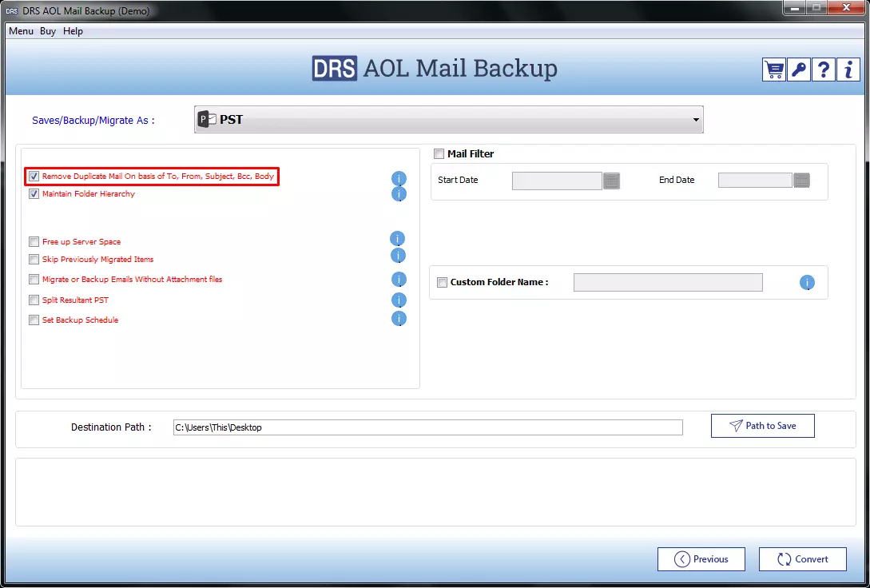Minimize the DRS AOL Mail Backup window
This screenshot has height=588, width=870.
(x=795, y=8)
